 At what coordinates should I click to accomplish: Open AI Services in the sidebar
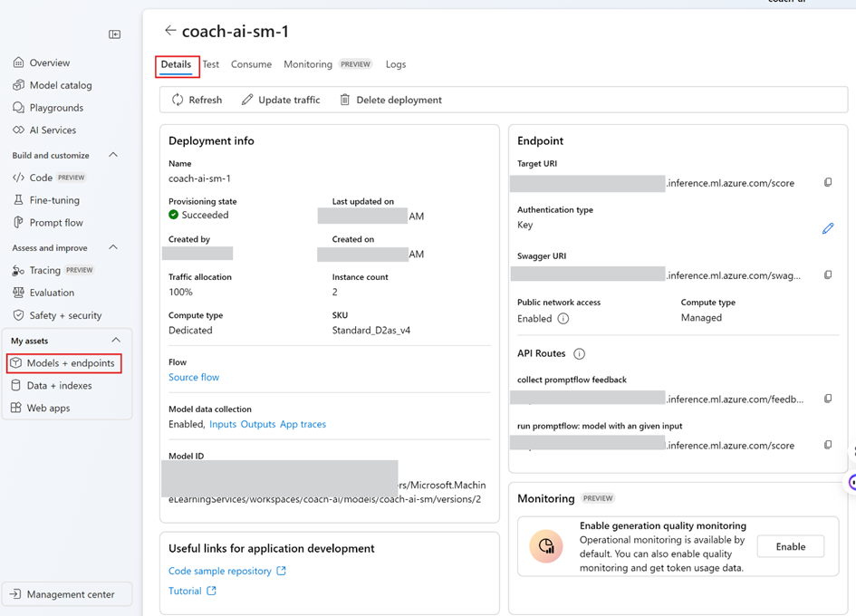44,130
